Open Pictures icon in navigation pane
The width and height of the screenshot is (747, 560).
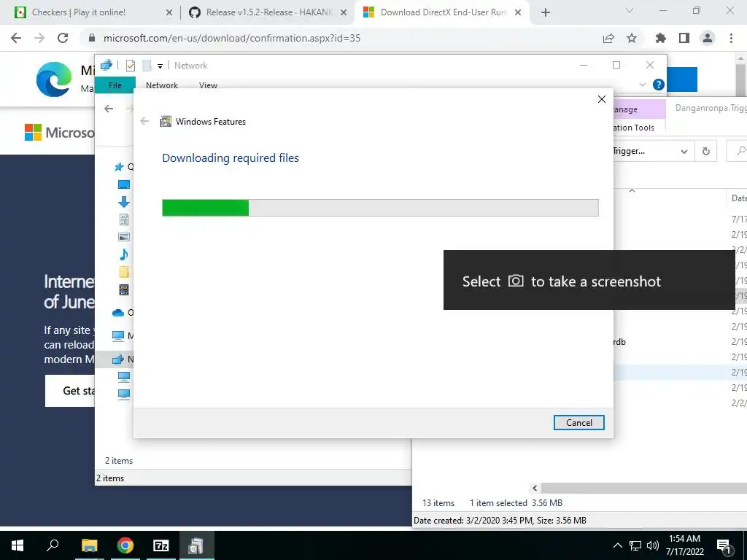pos(124,237)
